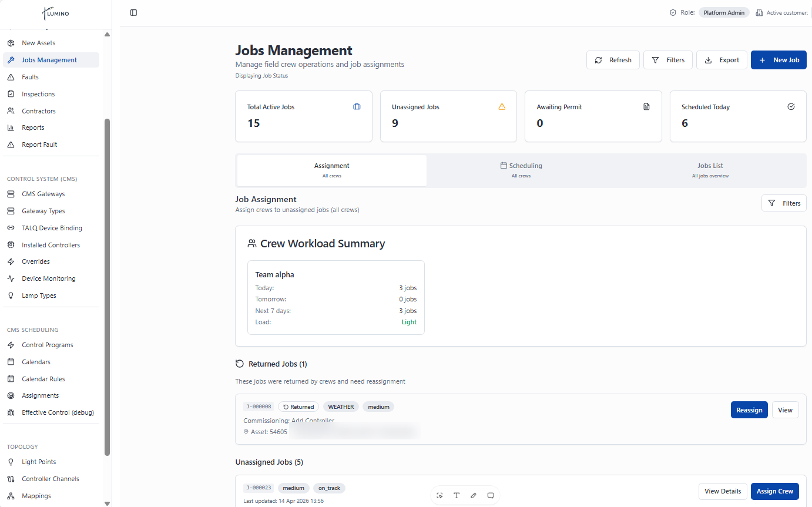
Task: Click the Unassigned Jobs warning icon
Action: [502, 107]
